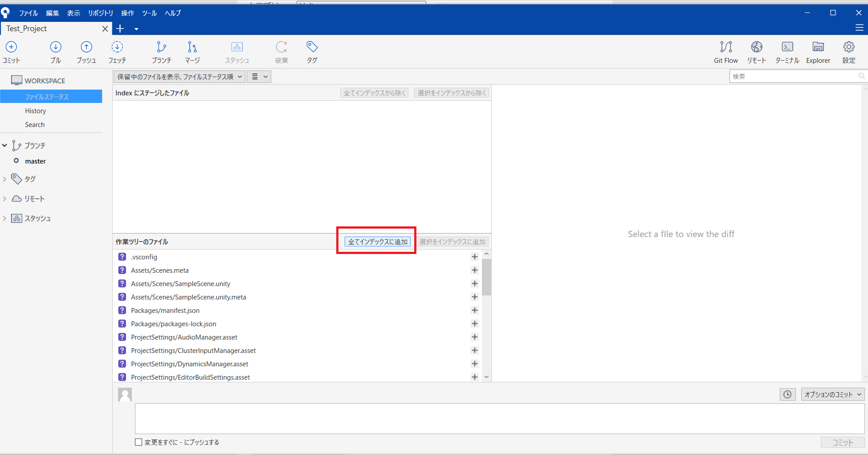Select the master branch
This screenshot has height=455, width=868.
pyautogui.click(x=36, y=161)
